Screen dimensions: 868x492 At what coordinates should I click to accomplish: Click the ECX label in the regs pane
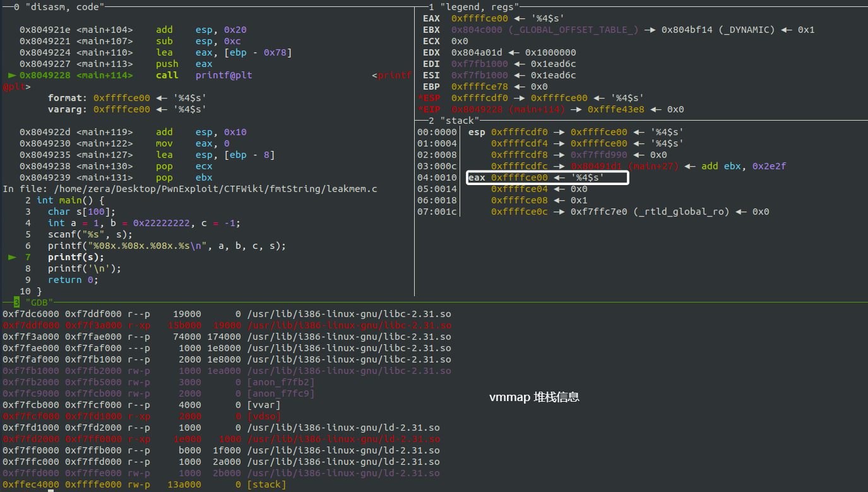tap(431, 41)
